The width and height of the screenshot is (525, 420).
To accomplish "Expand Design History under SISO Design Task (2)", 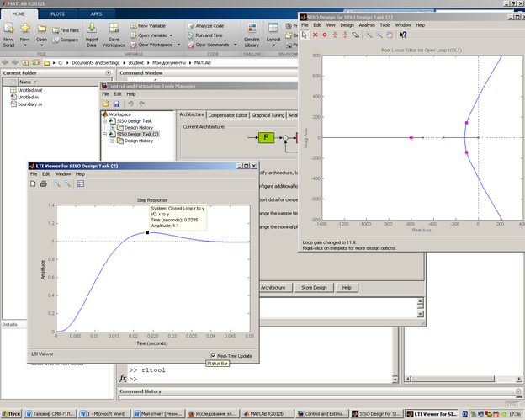I will [x=113, y=141].
